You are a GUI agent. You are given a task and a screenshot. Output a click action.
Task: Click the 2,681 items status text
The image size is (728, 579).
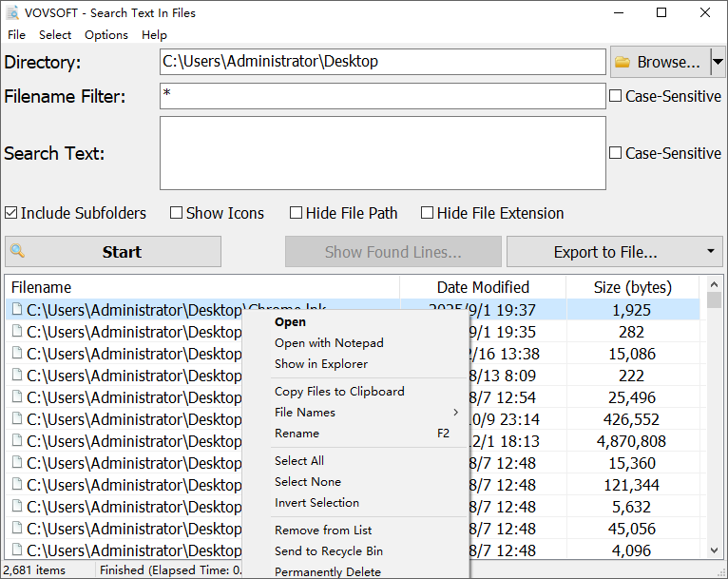point(34,569)
